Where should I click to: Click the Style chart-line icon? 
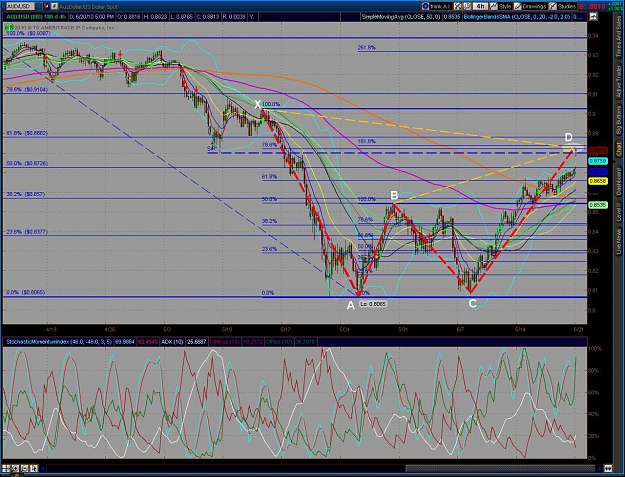pyautogui.click(x=494, y=6)
